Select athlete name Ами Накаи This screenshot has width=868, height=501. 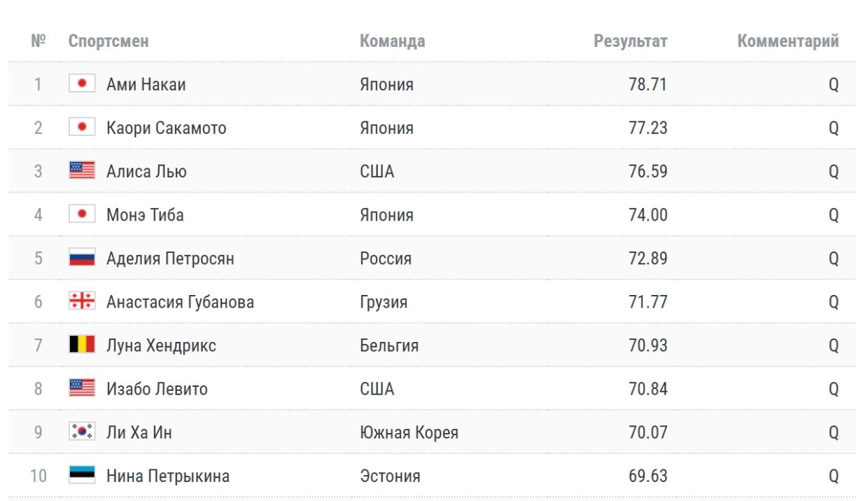[x=146, y=85]
